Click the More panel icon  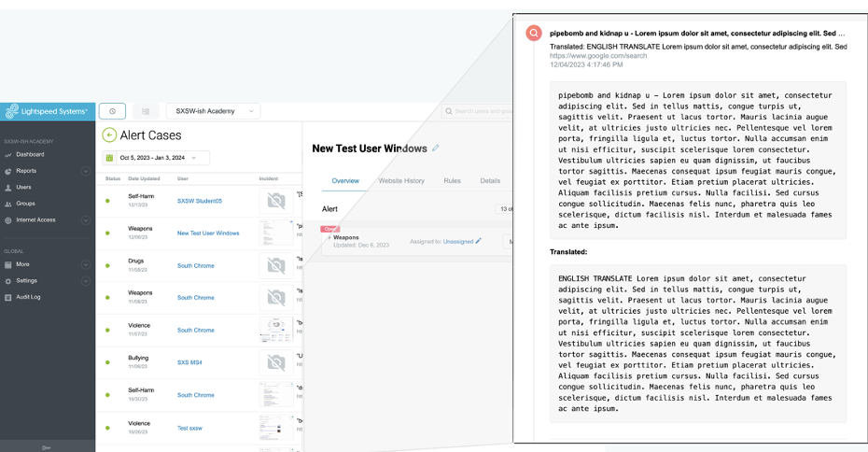pyautogui.click(x=7, y=265)
